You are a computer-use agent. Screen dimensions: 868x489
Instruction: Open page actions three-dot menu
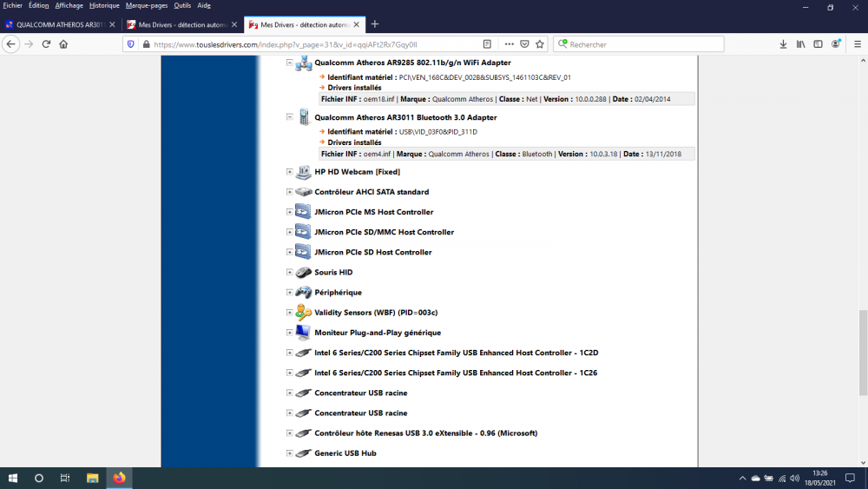click(x=510, y=44)
